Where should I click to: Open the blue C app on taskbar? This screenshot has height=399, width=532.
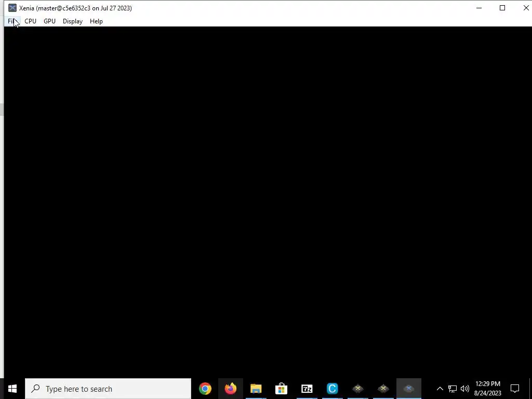tap(332, 389)
